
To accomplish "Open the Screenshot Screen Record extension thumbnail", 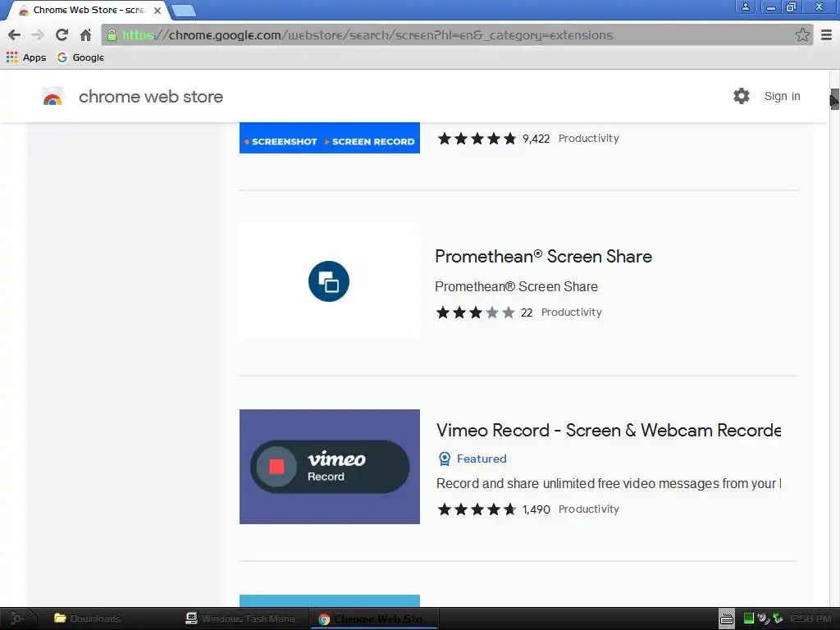I will tap(330, 138).
